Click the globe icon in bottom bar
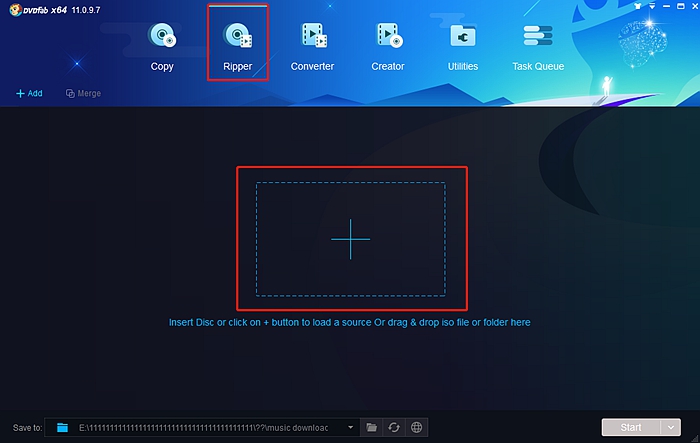The image size is (700, 443). (x=416, y=428)
